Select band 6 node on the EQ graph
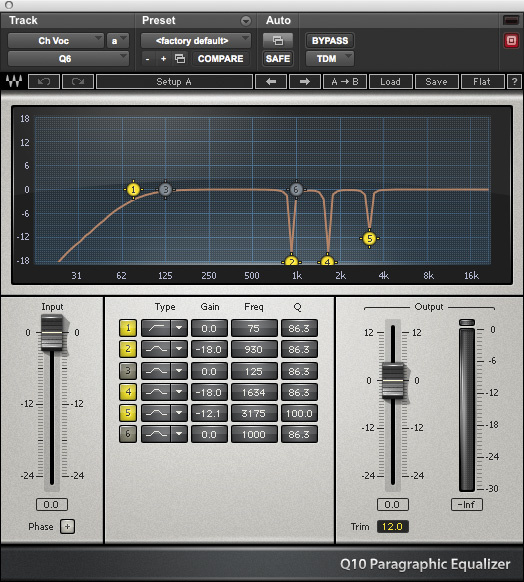This screenshot has height=582, width=524. 296,190
